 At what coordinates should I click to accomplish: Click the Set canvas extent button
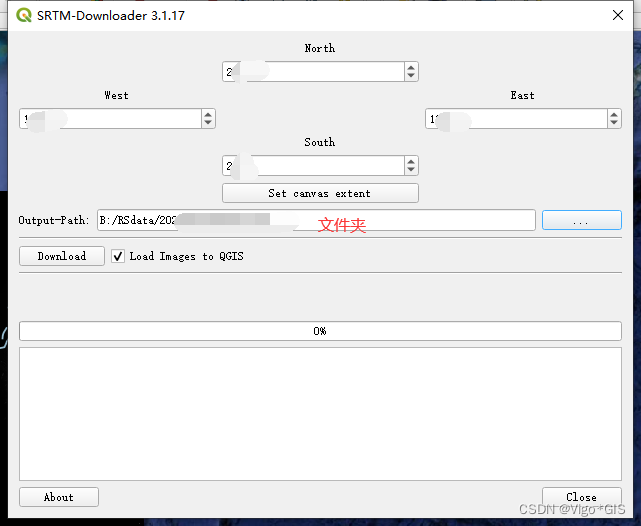tap(320, 193)
